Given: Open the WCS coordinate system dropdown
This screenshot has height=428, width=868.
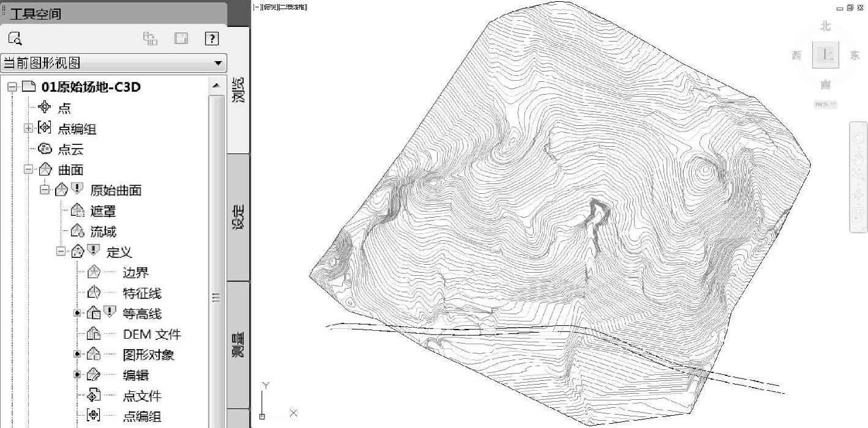Looking at the screenshot, I should (x=825, y=105).
